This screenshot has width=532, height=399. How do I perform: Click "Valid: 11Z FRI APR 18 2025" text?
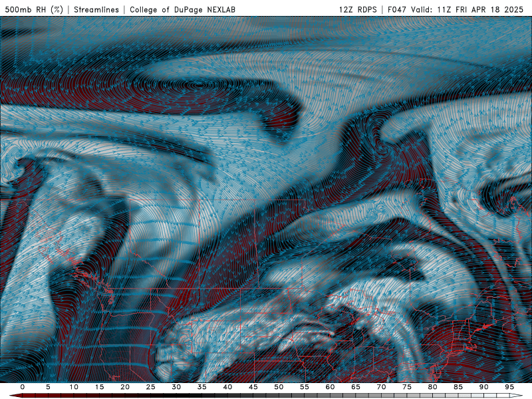point(467,9)
